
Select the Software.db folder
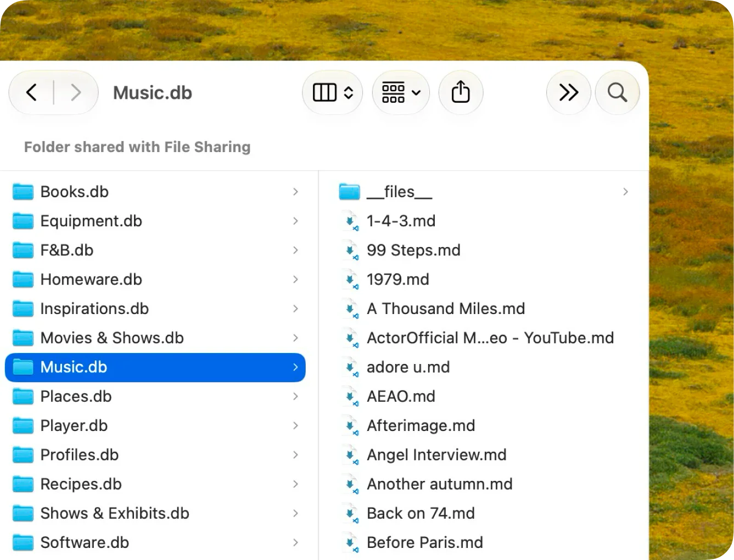[155, 542]
